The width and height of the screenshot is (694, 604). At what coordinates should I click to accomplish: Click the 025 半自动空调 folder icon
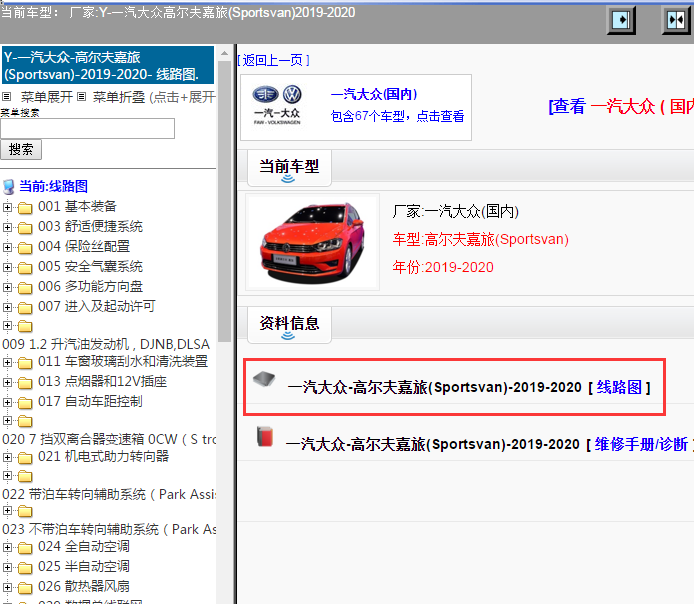pyautogui.click(x=25, y=567)
